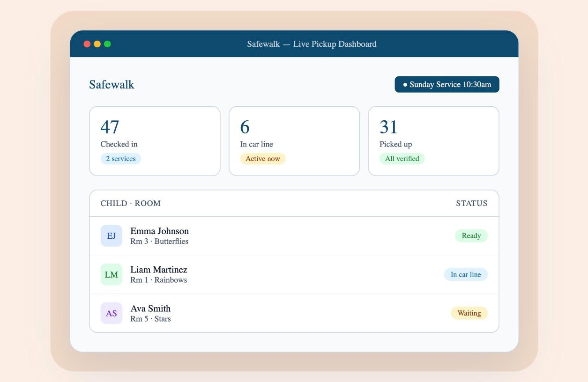Click the Safewalk logo heading
The width and height of the screenshot is (588, 382).
112,85
